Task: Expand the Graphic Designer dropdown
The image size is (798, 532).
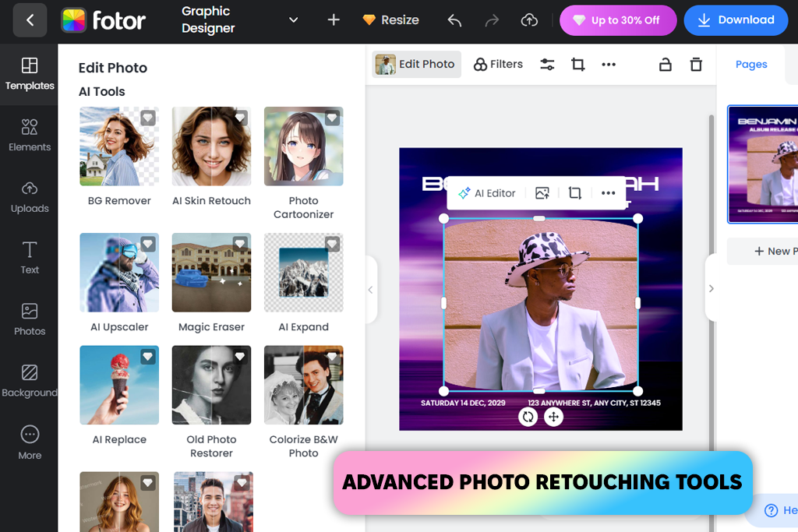Action: click(293, 19)
